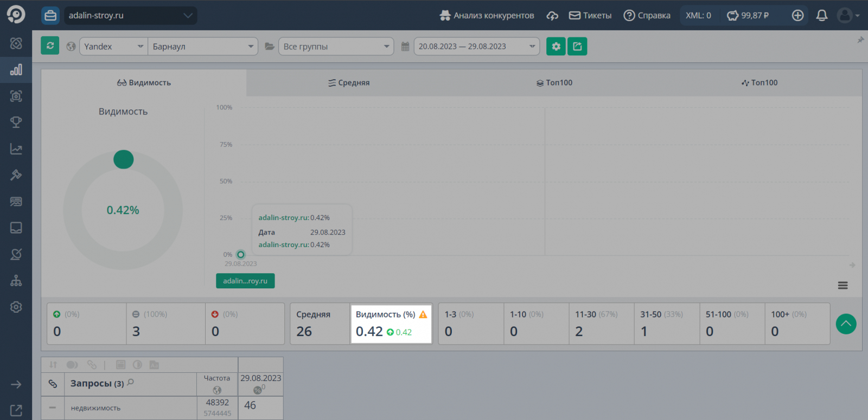Open the keyboard-shaped sidebar icon

pos(16,202)
